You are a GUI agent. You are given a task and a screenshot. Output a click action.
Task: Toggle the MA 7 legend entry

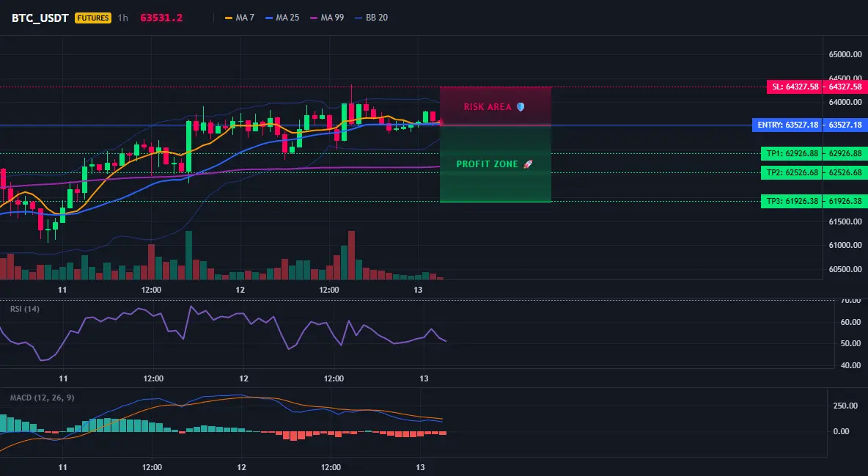240,18
